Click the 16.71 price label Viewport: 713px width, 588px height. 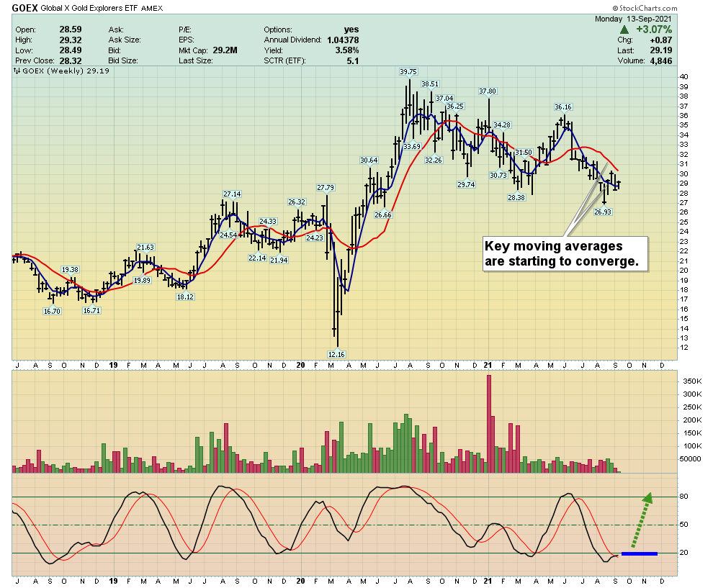click(91, 311)
